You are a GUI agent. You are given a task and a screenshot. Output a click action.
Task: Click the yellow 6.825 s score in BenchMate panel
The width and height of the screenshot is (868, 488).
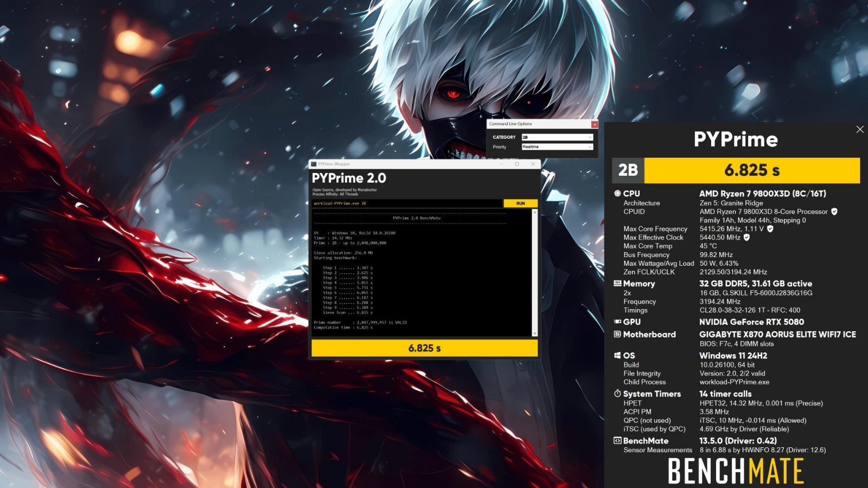[752, 170]
